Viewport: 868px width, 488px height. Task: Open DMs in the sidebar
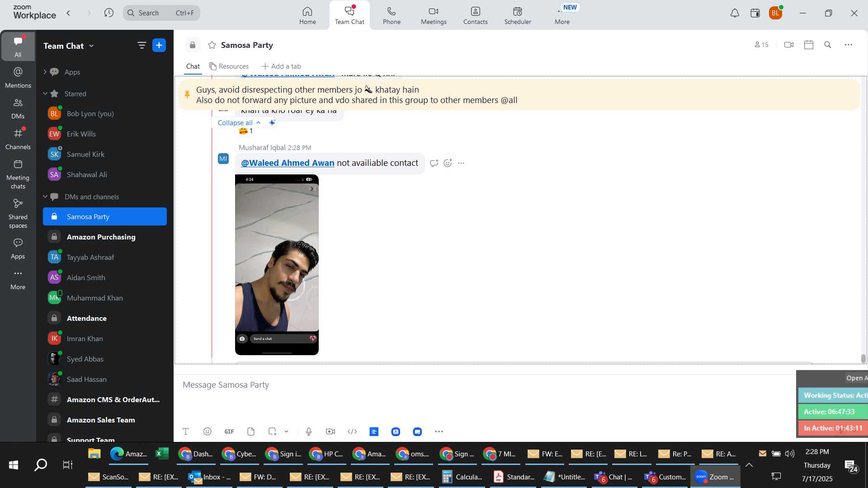[18, 108]
